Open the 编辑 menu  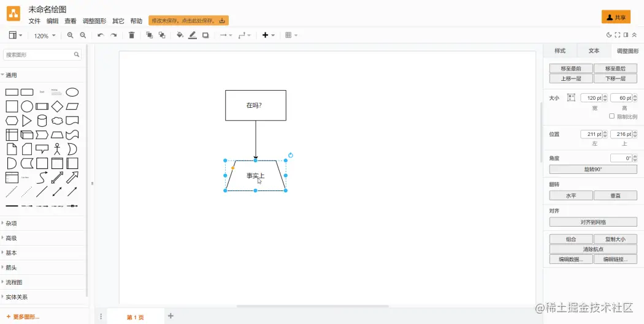pos(53,21)
